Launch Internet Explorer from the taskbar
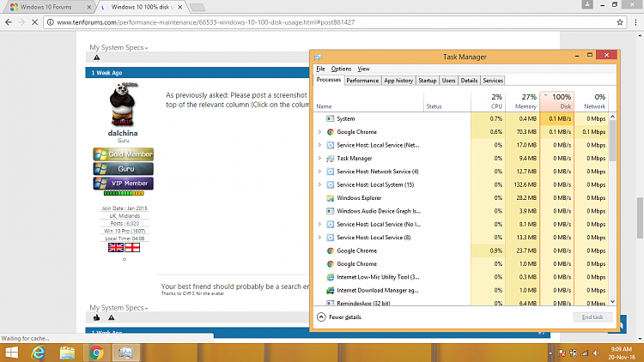Screen dimensions: 644x362 pos(38,353)
